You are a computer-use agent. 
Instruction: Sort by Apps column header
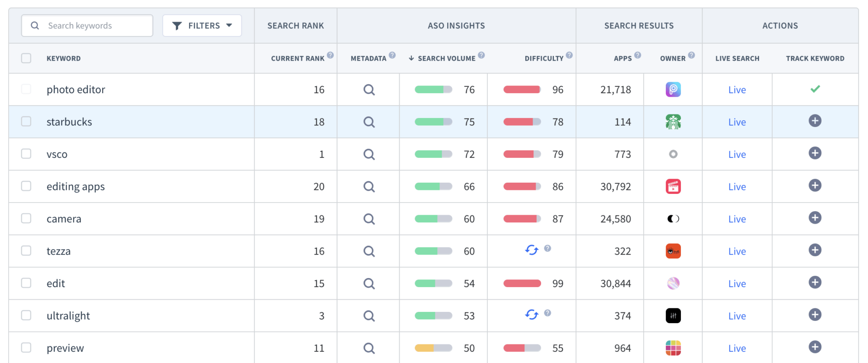point(623,58)
